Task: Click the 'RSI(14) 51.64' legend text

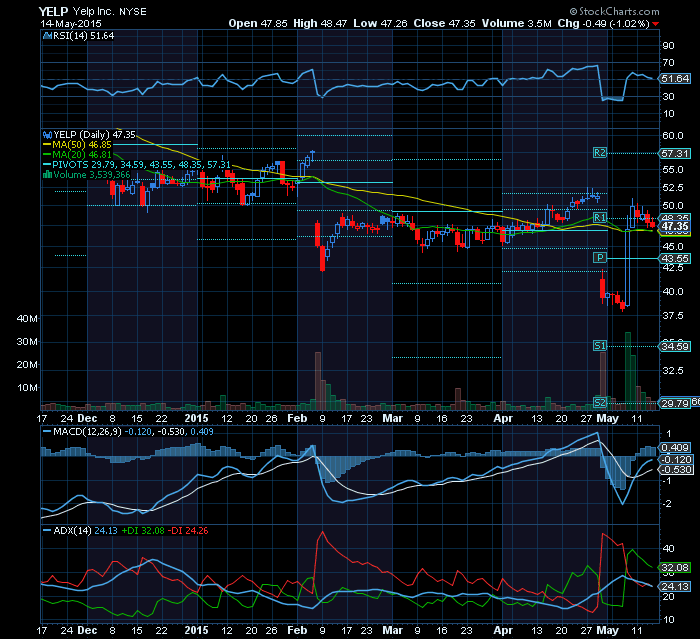Action: pyautogui.click(x=83, y=36)
